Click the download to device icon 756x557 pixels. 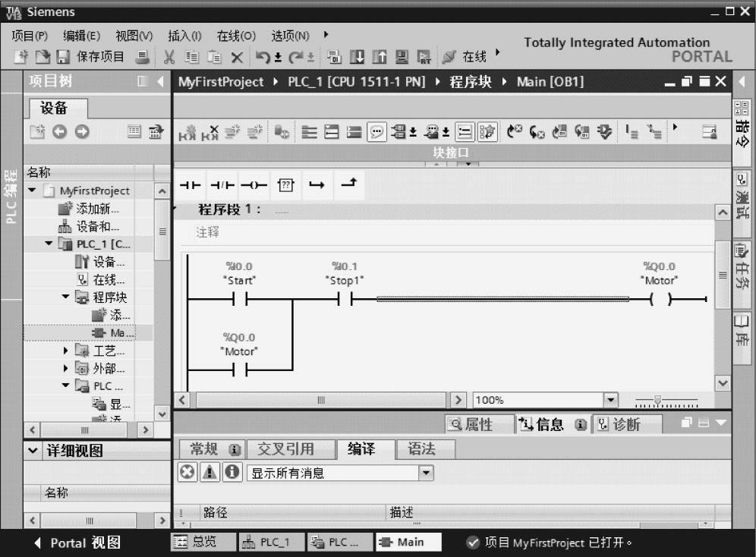coord(357,58)
